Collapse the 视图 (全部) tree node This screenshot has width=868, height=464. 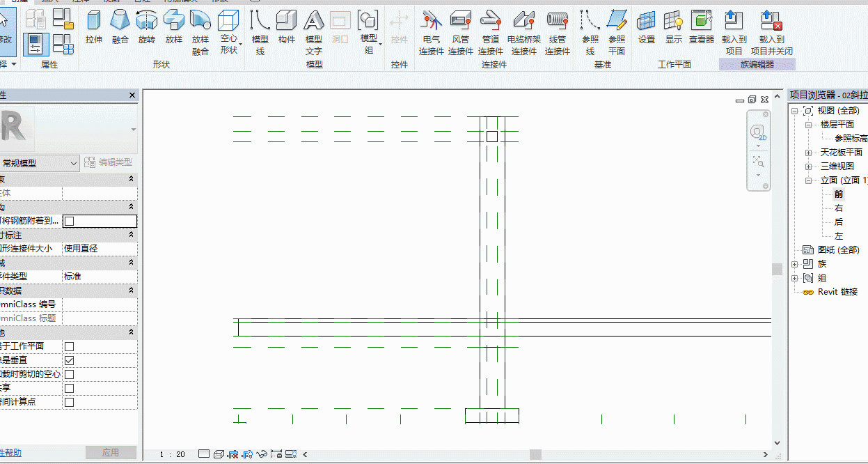click(x=794, y=111)
